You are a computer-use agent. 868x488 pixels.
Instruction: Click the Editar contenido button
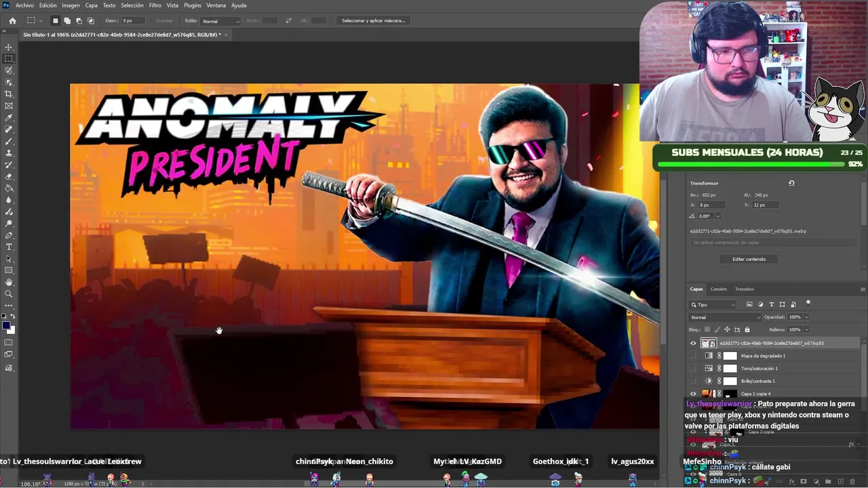coord(749,259)
